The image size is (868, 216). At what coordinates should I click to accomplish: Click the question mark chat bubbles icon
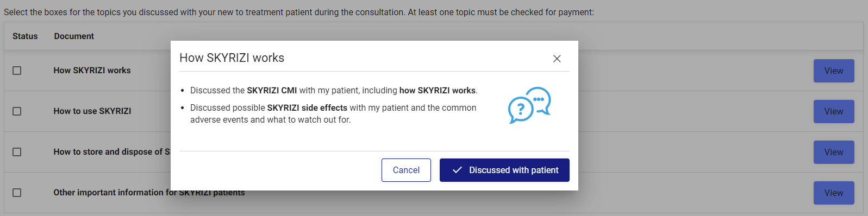(x=529, y=105)
